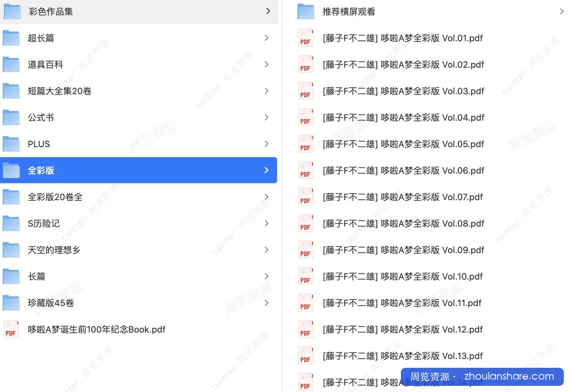This screenshot has width=570, height=392.
Task: Expand the 推荐横屏观看 folder chevron
Action: (x=562, y=11)
